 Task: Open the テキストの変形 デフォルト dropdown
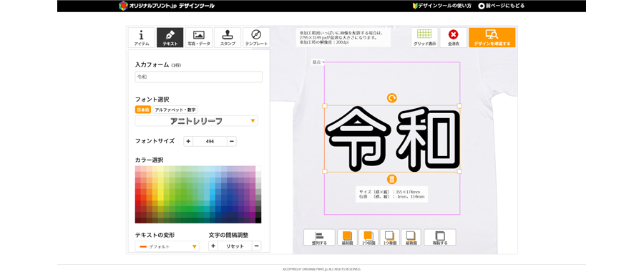167,246
